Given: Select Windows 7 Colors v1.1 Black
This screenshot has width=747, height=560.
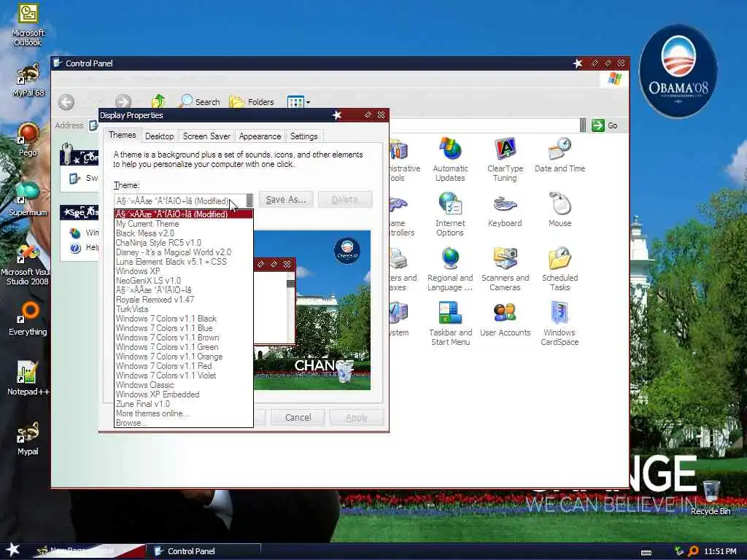Looking at the screenshot, I should coord(183,319).
